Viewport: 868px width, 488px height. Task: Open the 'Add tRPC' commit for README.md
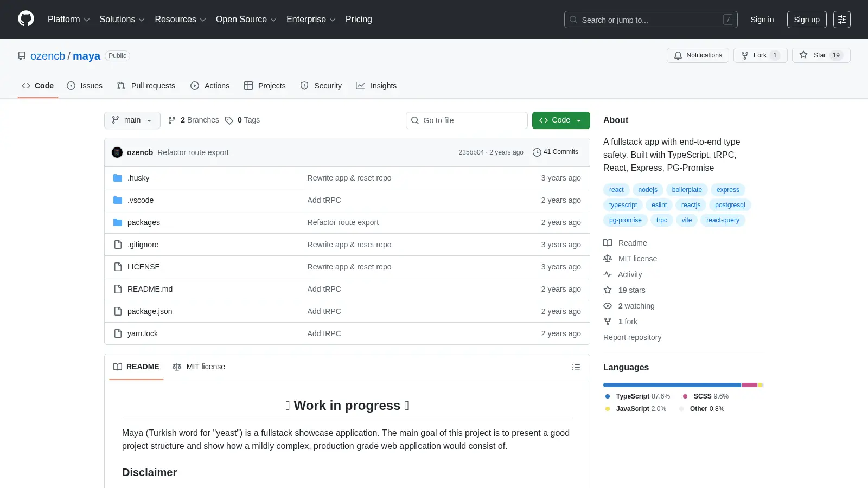pos(324,289)
